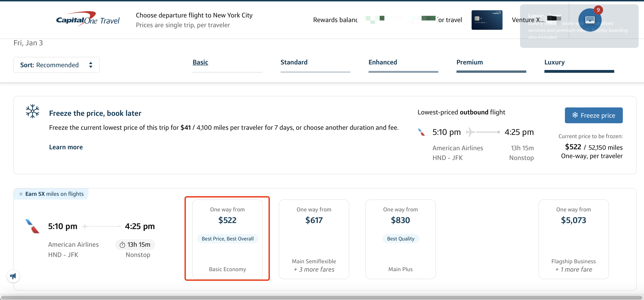
Task: Click the star icon next to Earn 5X miles
Action: tap(21, 194)
